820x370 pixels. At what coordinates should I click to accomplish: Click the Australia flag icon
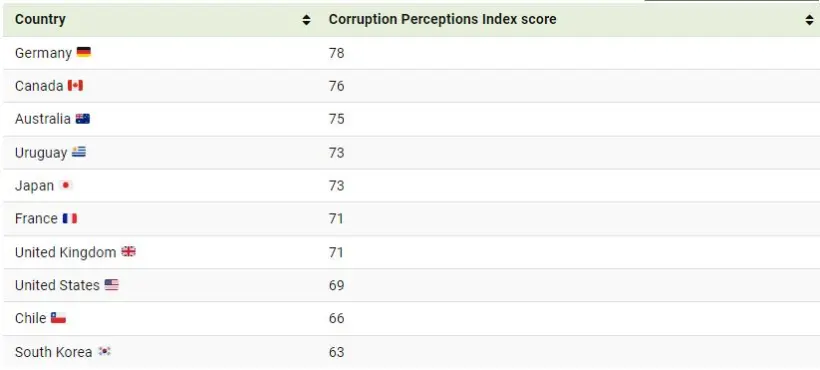point(83,119)
